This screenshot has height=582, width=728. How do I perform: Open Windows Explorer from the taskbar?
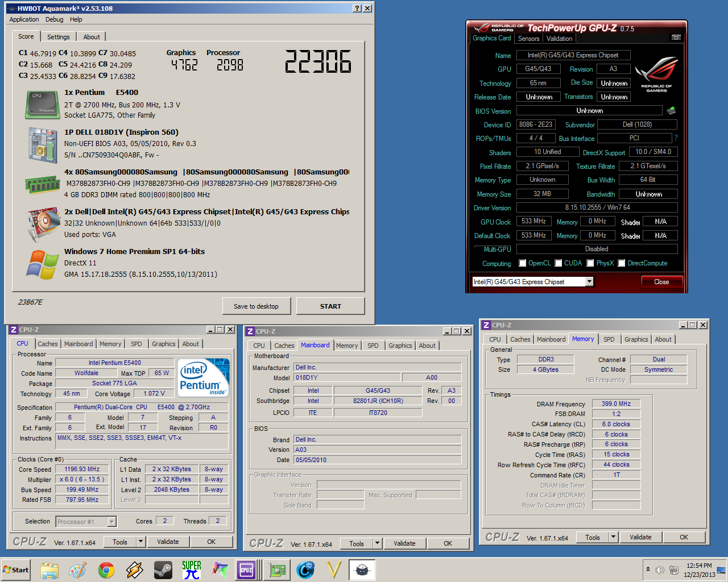click(49, 570)
